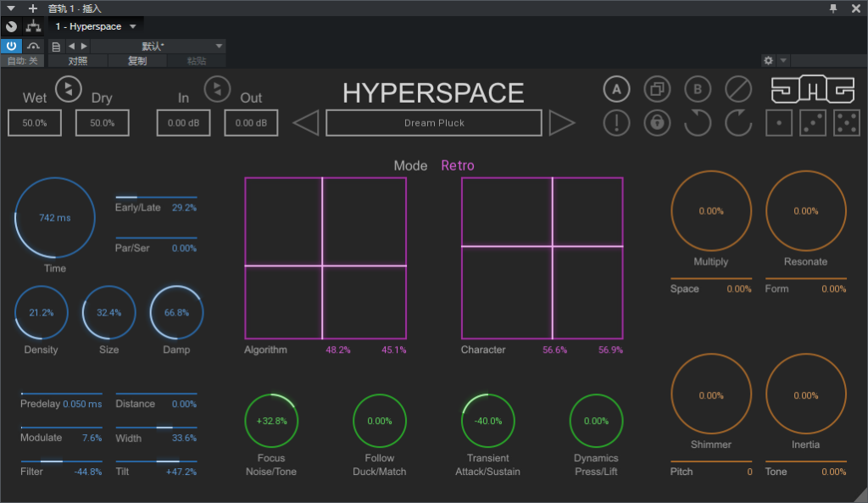Click the Dry 50.0% value field
868x503 pixels.
tap(103, 123)
